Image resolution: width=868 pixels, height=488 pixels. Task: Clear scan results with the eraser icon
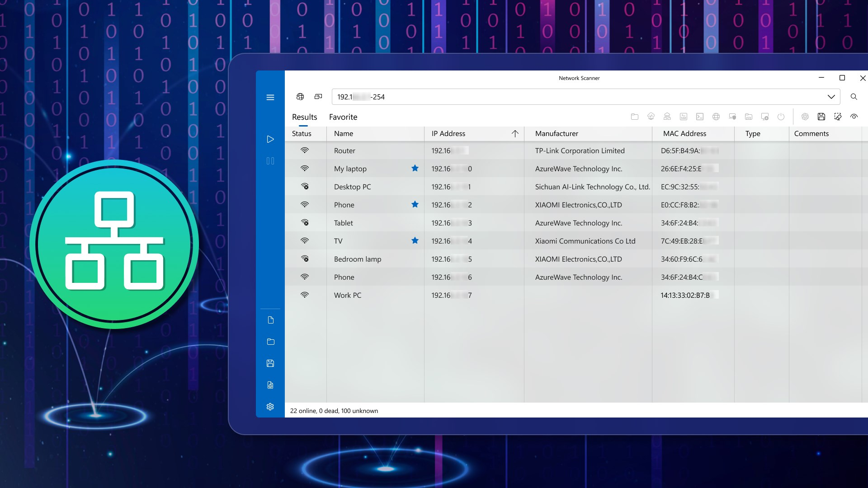pyautogui.click(x=838, y=117)
